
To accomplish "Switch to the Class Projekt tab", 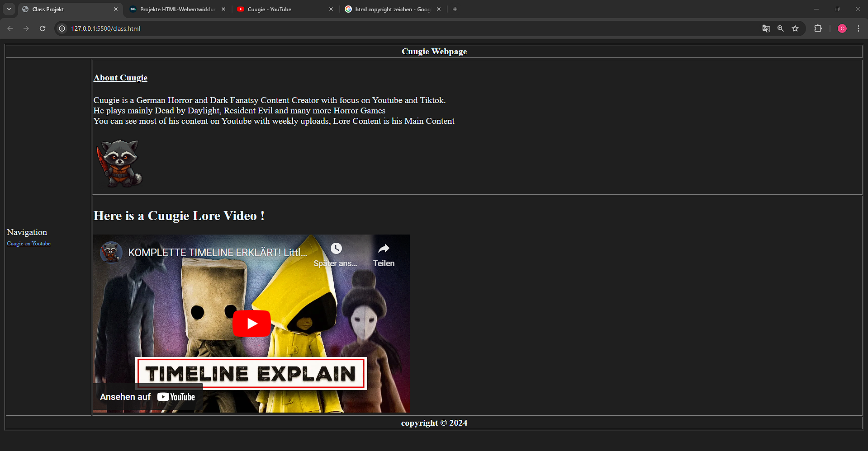I will 70,9.
